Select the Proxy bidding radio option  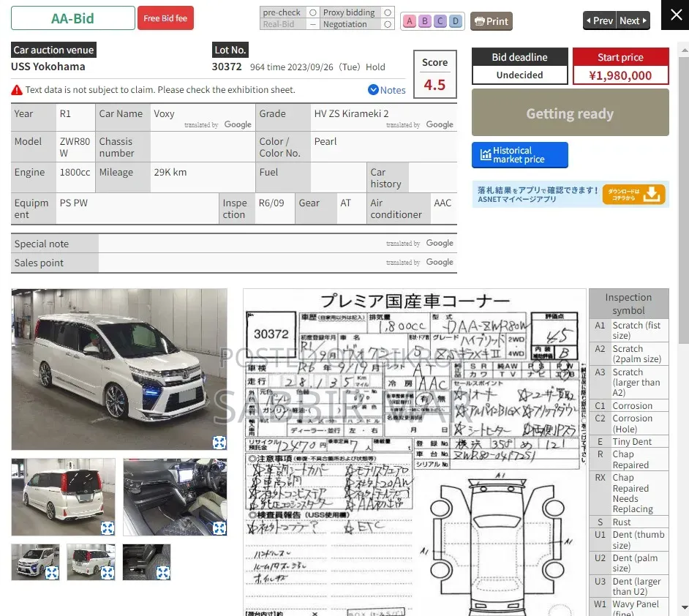click(388, 12)
